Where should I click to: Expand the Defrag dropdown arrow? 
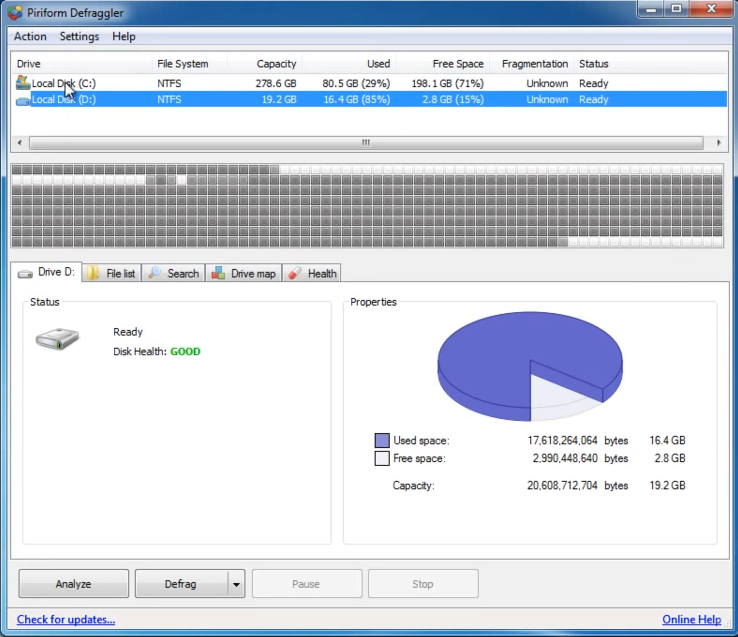(236, 584)
